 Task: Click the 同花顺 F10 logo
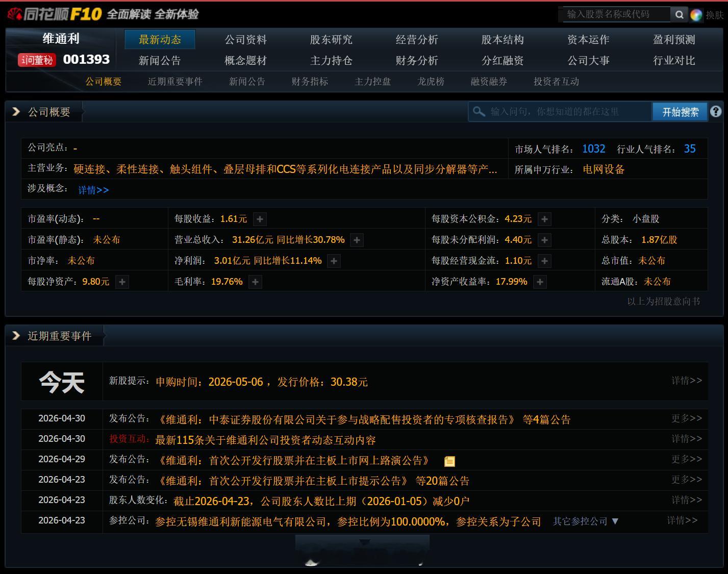(55, 14)
